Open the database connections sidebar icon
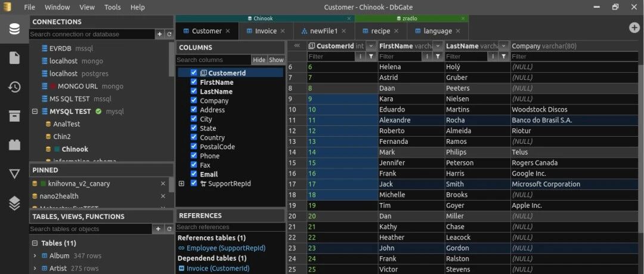Viewport: 644px width, 274px height. click(x=14, y=29)
